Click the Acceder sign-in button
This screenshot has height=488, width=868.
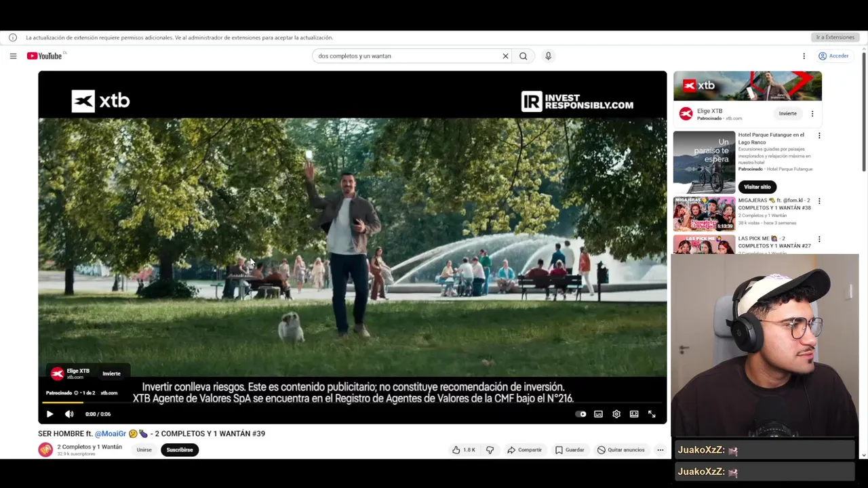(833, 56)
